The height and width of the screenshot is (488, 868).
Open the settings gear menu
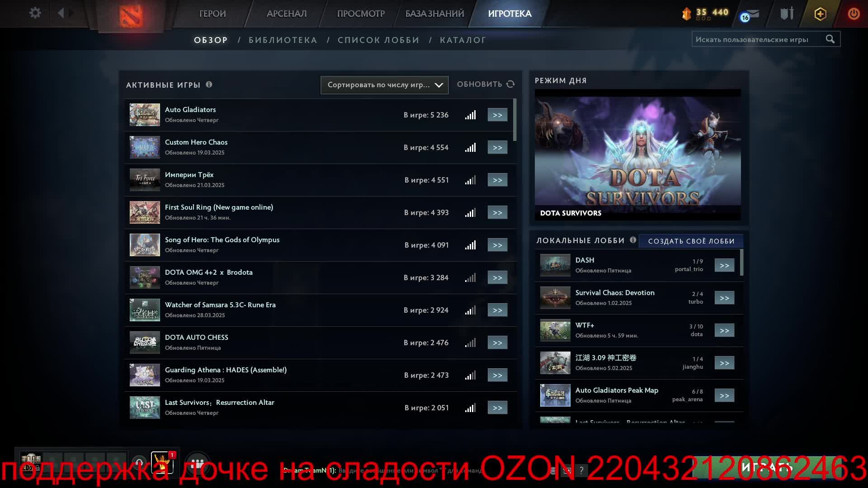[x=35, y=13]
